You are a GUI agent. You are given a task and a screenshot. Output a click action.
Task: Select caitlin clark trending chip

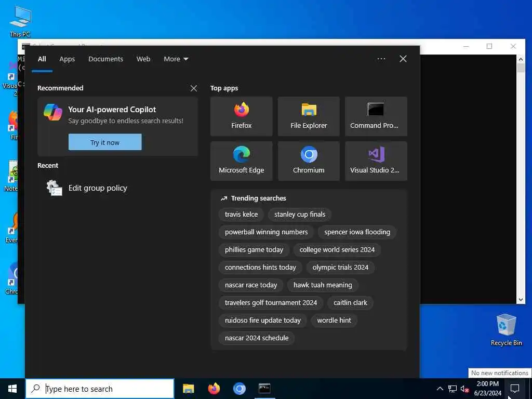[x=350, y=303]
